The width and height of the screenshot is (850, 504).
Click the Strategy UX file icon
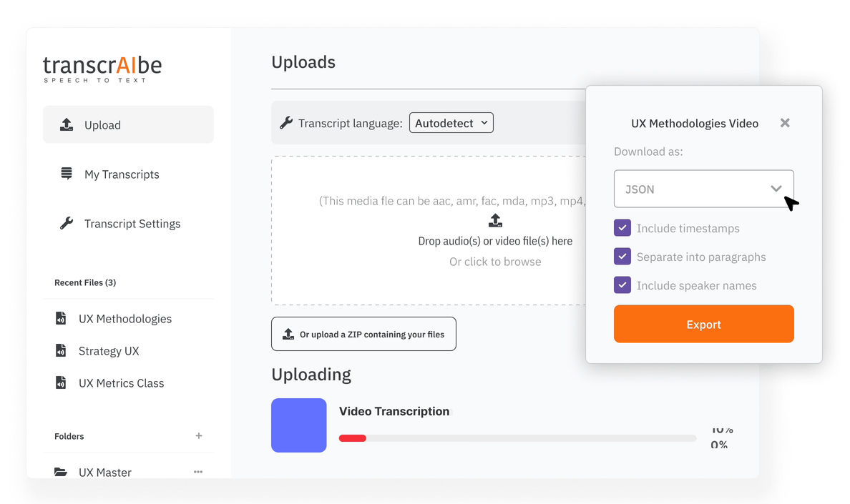tap(62, 350)
